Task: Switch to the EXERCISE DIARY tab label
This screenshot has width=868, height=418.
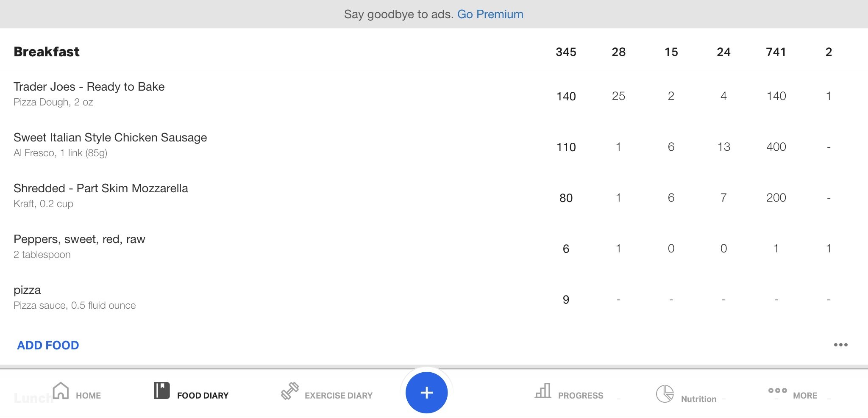Action: (x=339, y=396)
